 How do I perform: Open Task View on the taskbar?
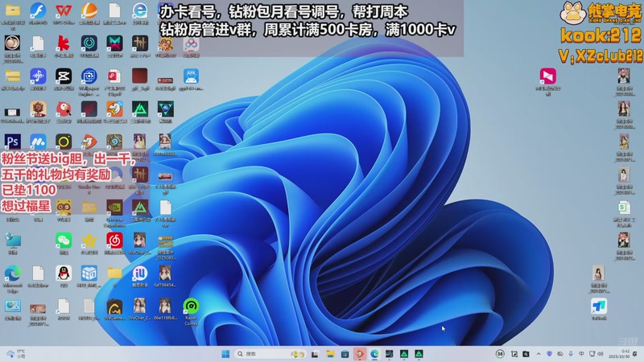click(315, 354)
